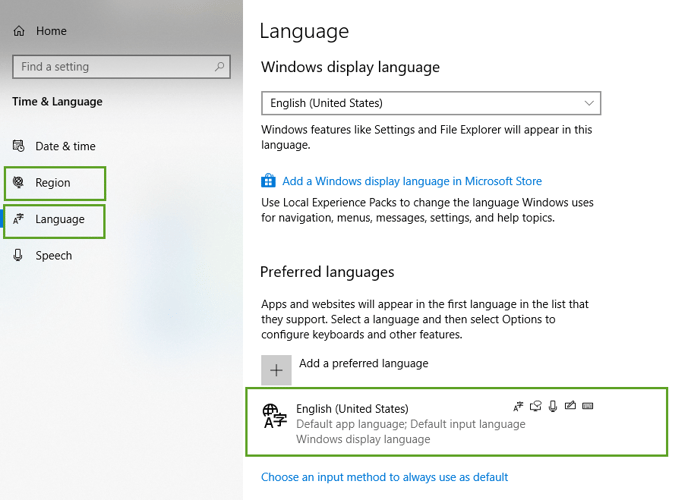This screenshot has width=688, height=500.
Task: Click the text-to-speech feature icon
Action: coord(536,406)
